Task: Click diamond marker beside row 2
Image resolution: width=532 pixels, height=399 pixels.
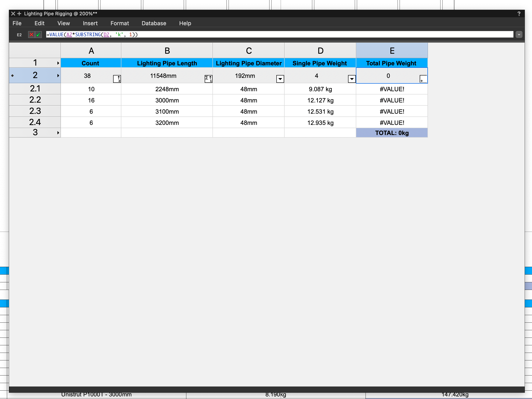Action: 13,76
